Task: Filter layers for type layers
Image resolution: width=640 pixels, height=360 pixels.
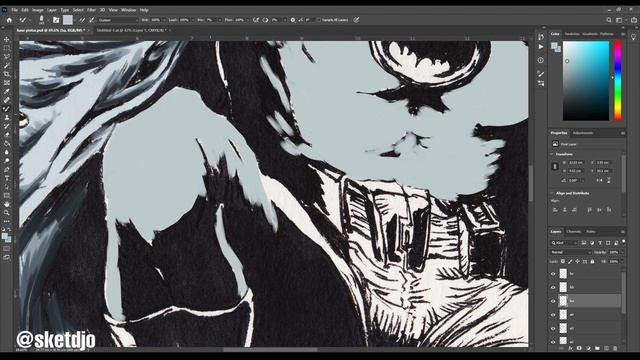Action: [600, 243]
